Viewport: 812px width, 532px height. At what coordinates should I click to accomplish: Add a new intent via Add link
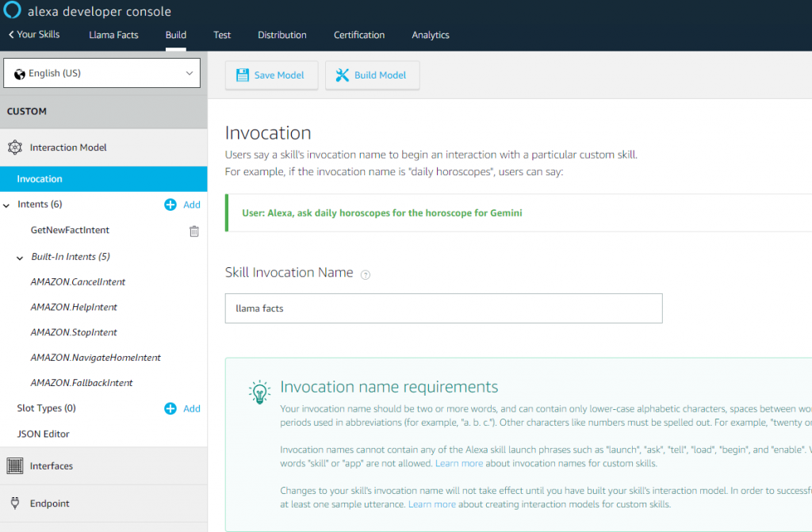pos(192,205)
